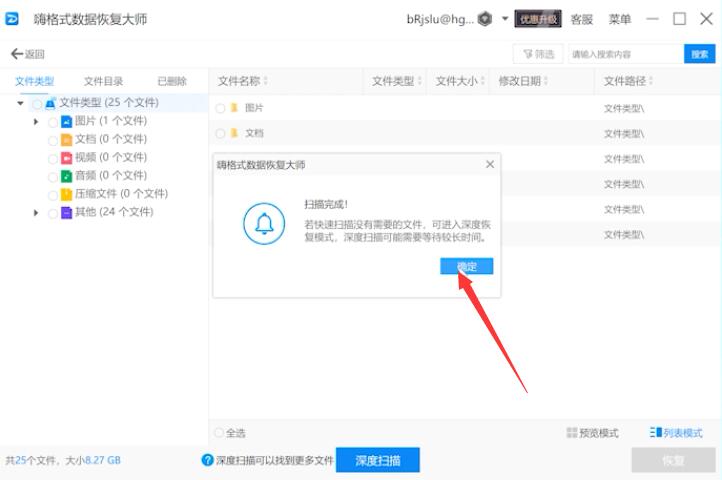
Task: Click the red 视频 category icon in tree
Action: (x=67, y=158)
